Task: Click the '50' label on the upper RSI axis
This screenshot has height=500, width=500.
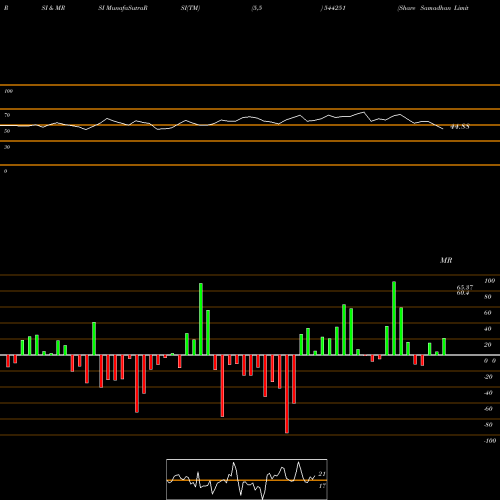Action: pyautogui.click(x=7, y=131)
